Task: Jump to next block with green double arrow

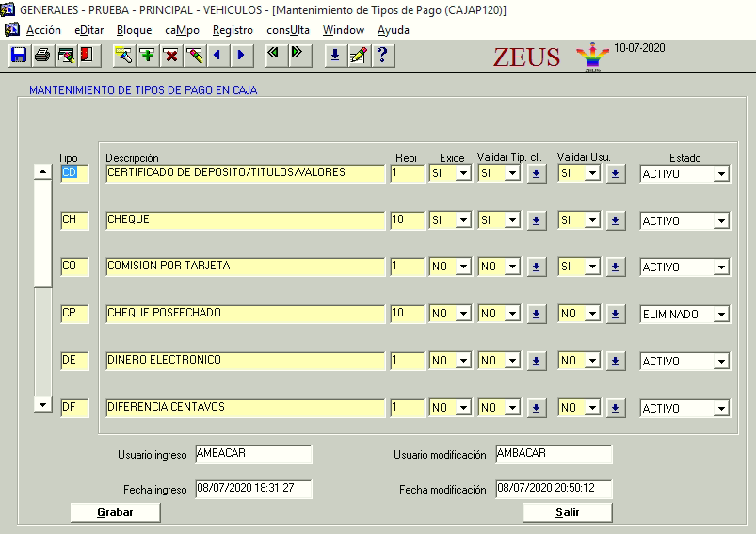Action: pos(298,55)
